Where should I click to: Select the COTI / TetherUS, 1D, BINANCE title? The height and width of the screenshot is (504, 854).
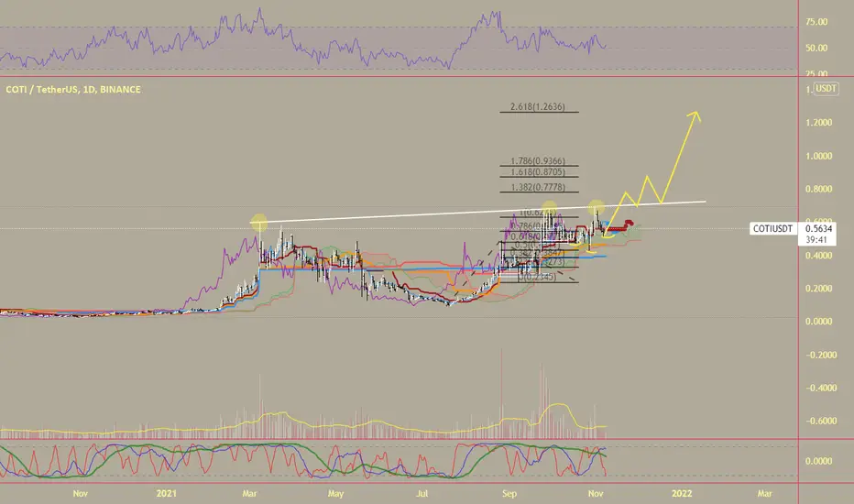[73, 90]
